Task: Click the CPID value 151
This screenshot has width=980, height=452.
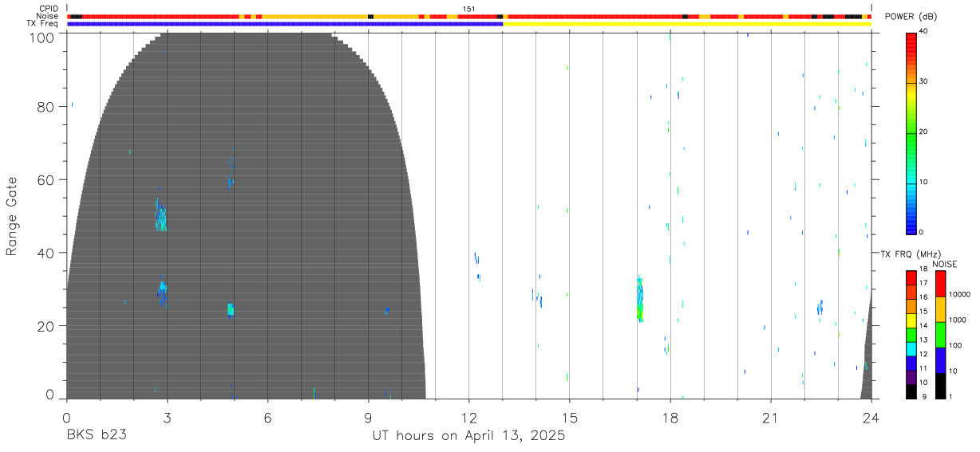Action: click(x=468, y=9)
